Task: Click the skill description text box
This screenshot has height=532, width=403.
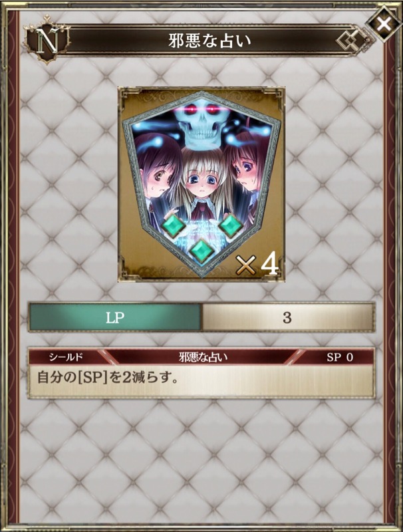Action: pyautogui.click(x=201, y=380)
